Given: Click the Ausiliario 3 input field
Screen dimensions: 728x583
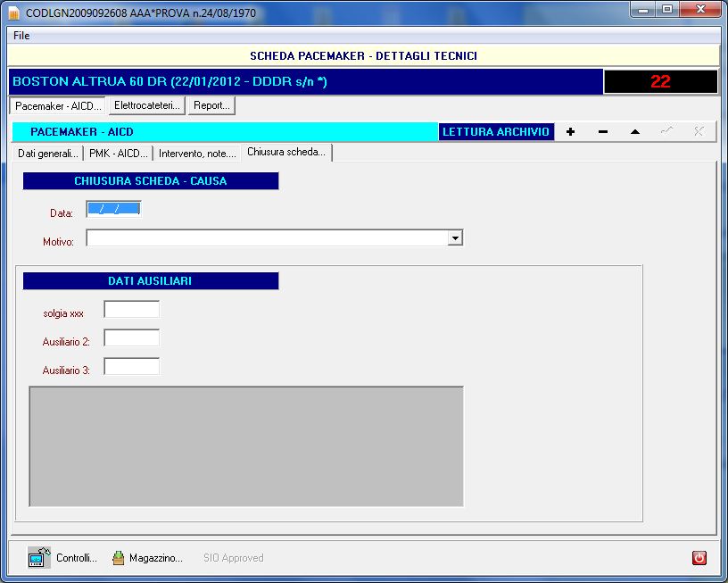Looking at the screenshot, I should (132, 366).
